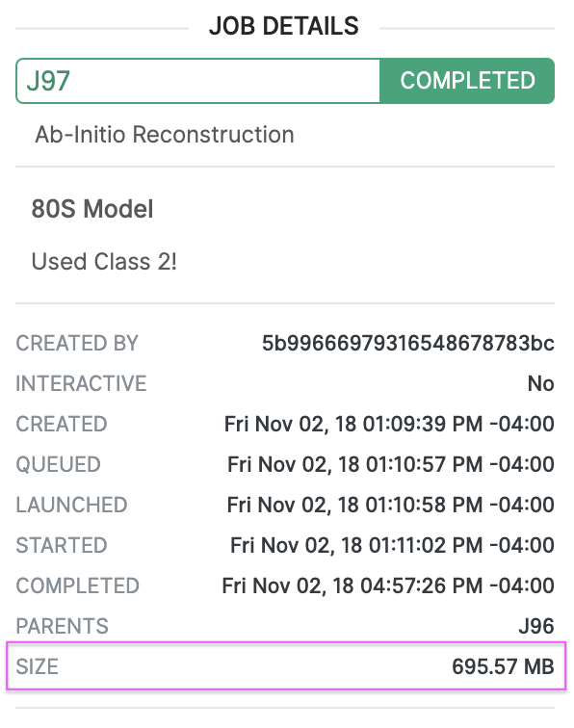Click the CREATED BY label
This screenshot has width=574, height=728.
coord(77,343)
